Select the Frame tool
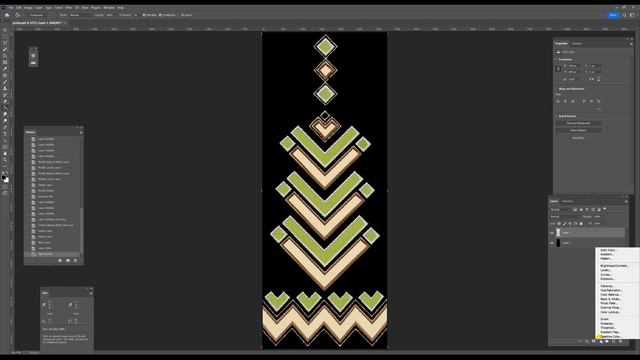Viewport: 640px width, 360px height. tap(5, 62)
